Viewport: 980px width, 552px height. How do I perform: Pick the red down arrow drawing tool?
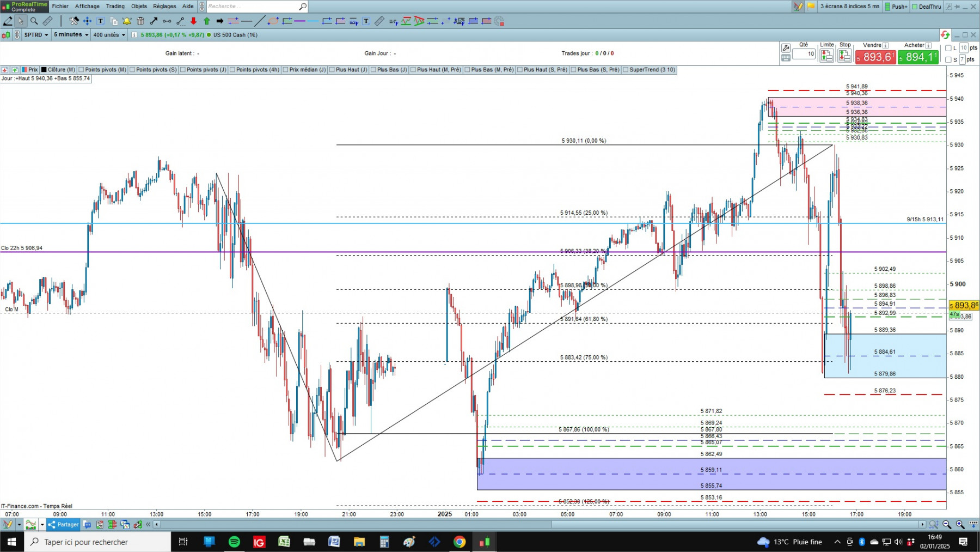193,21
